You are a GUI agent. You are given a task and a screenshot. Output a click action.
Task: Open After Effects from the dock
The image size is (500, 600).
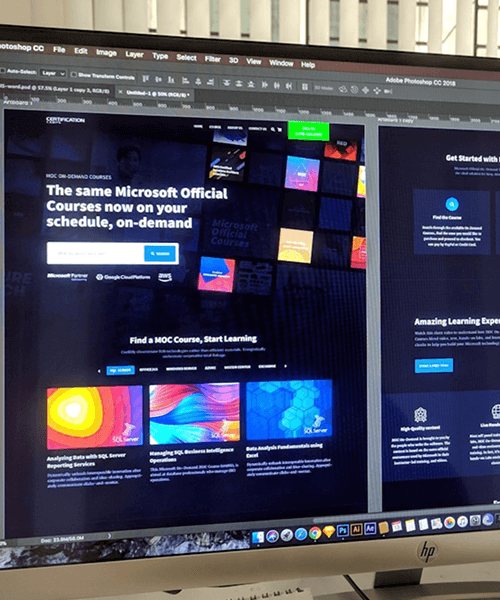[370, 528]
